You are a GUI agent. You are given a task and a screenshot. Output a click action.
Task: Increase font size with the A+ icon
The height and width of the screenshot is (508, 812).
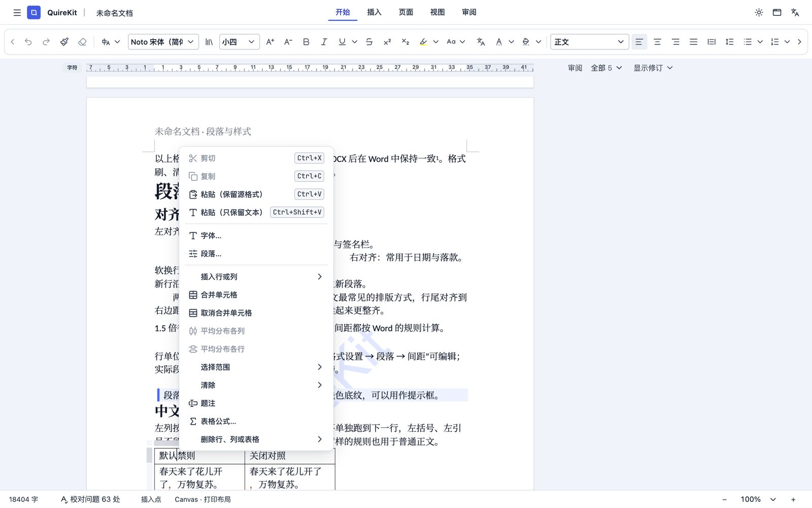(270, 42)
